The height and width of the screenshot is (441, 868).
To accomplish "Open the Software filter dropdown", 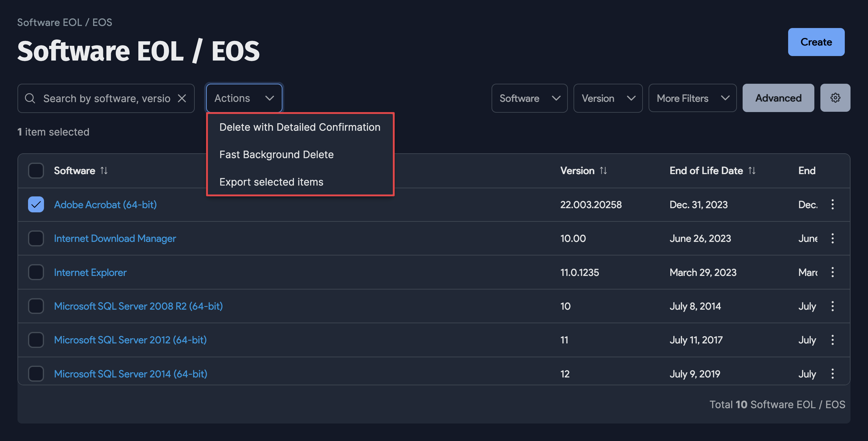I will tap(529, 98).
